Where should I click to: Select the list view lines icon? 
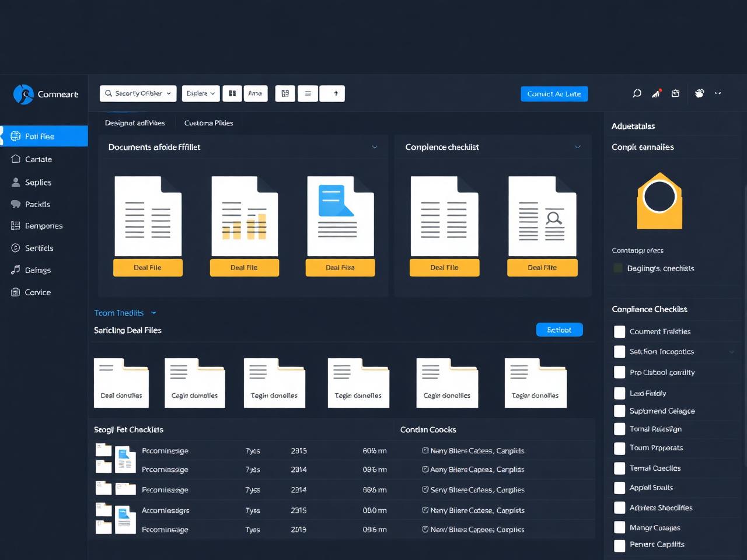[308, 93]
